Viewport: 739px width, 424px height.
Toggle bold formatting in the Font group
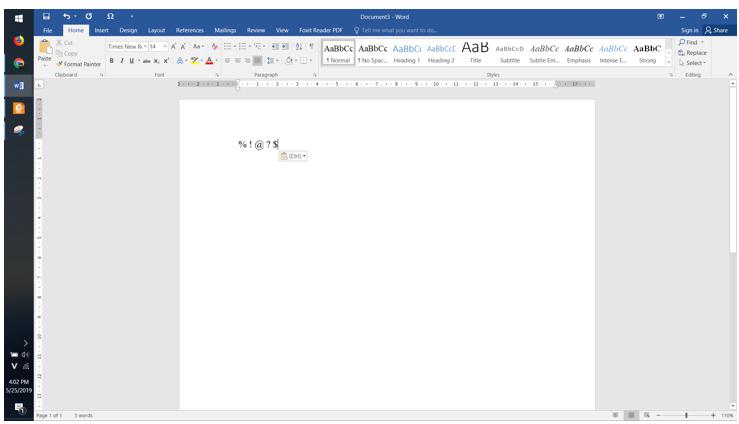112,61
